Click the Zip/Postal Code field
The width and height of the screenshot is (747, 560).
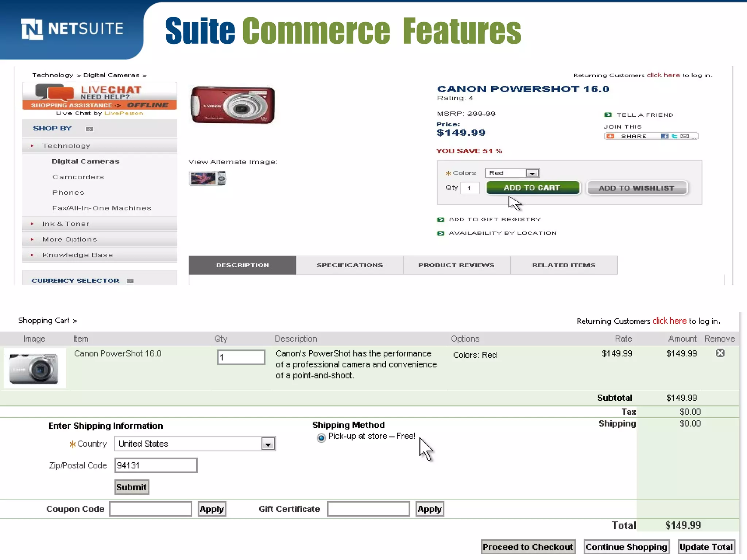tap(156, 466)
